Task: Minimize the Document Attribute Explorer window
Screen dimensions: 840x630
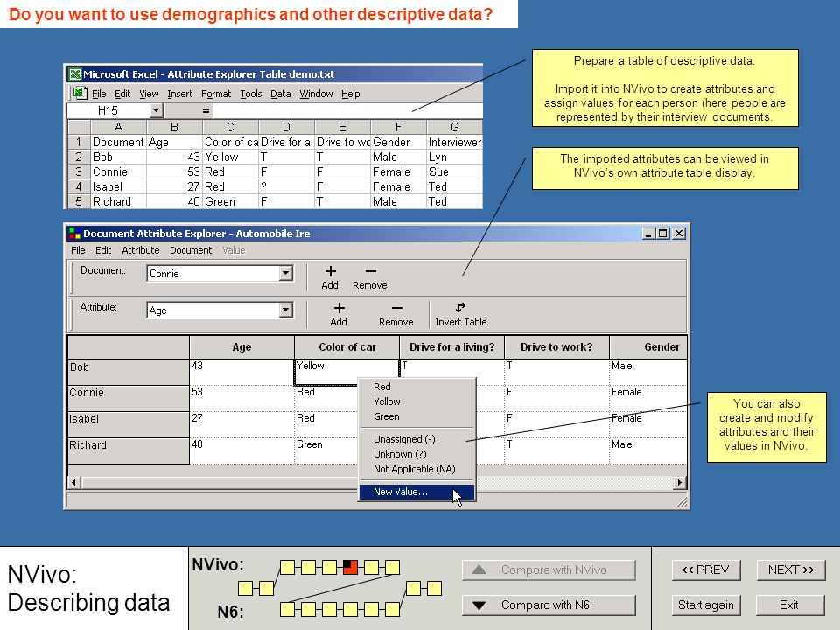Action: (648, 234)
